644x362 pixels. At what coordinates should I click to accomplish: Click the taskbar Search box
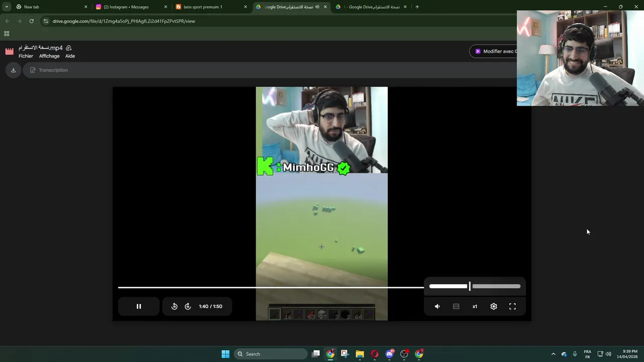pyautogui.click(x=272, y=354)
